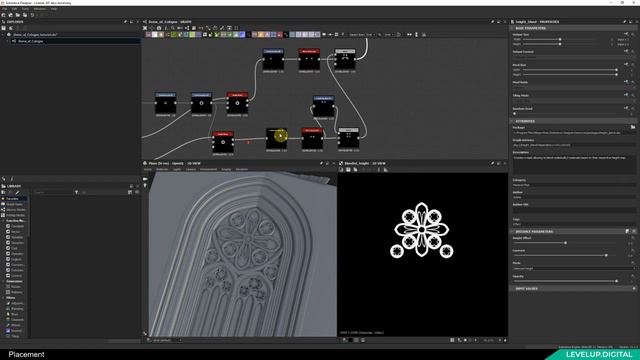Click the first icon in the 2D view toolbar
This screenshot has height=360, width=640.
pyautogui.click(x=342, y=169)
